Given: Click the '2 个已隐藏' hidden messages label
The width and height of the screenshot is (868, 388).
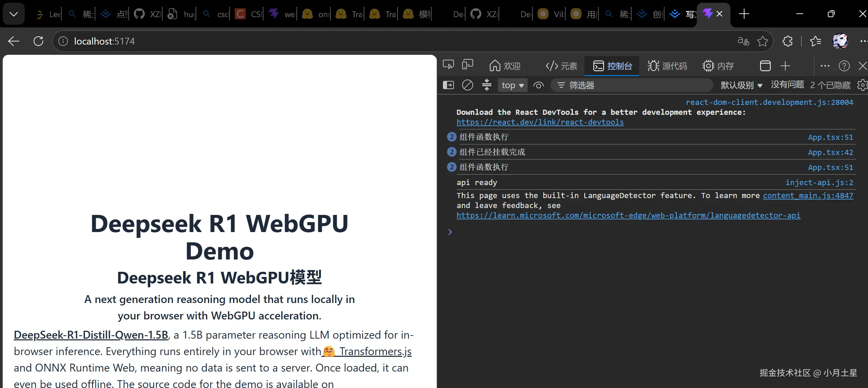Looking at the screenshot, I should pyautogui.click(x=830, y=85).
